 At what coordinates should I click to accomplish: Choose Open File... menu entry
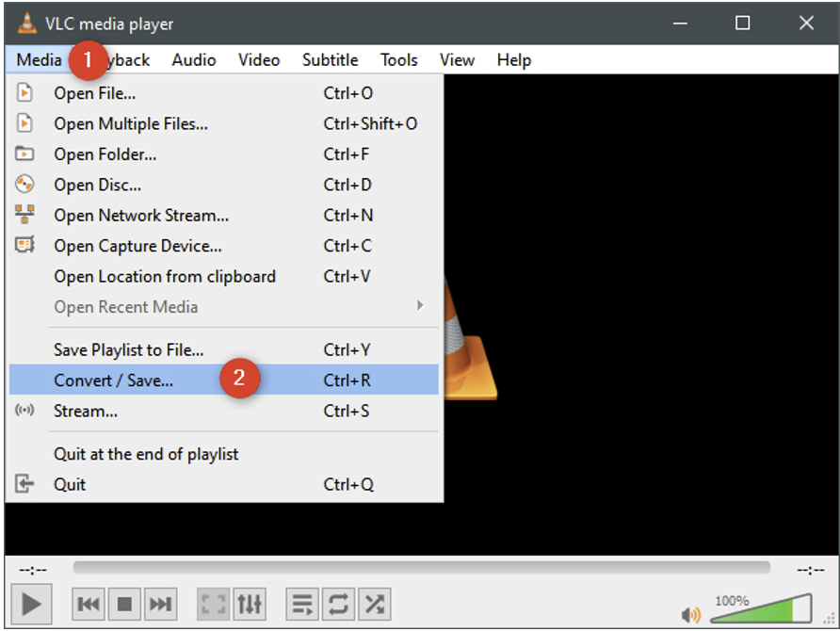pos(224,93)
